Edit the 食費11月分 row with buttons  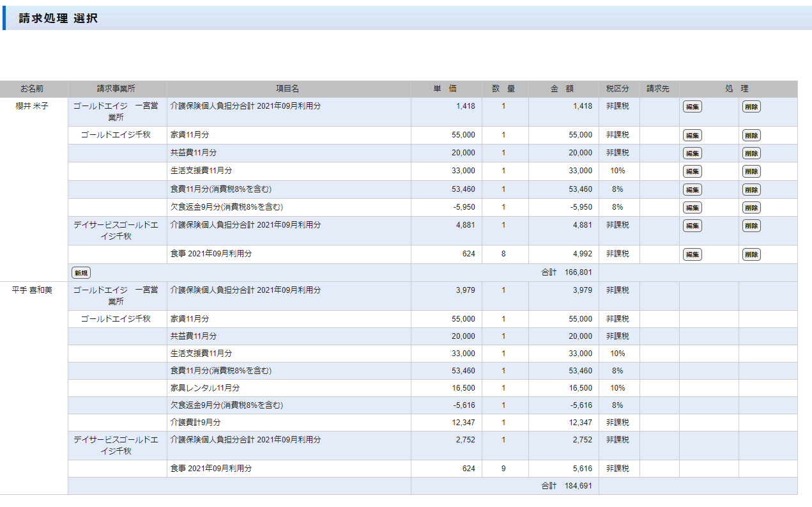[x=692, y=190]
